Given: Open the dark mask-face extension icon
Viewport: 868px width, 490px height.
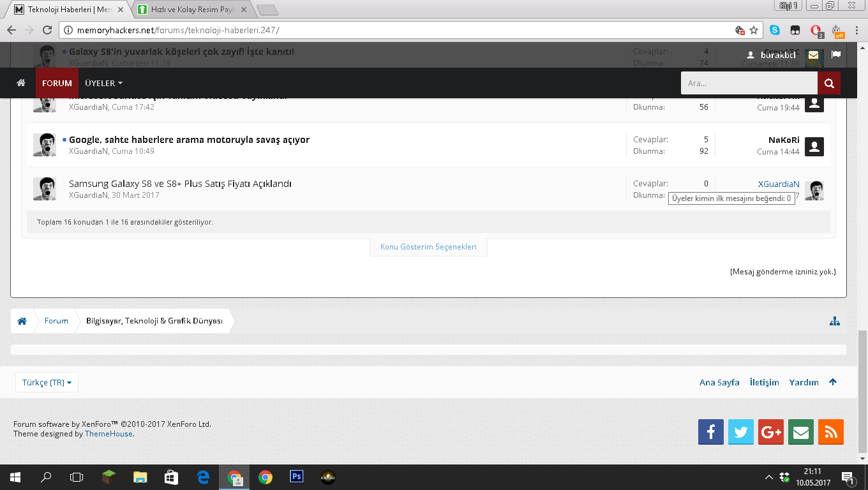Looking at the screenshot, I should [795, 30].
